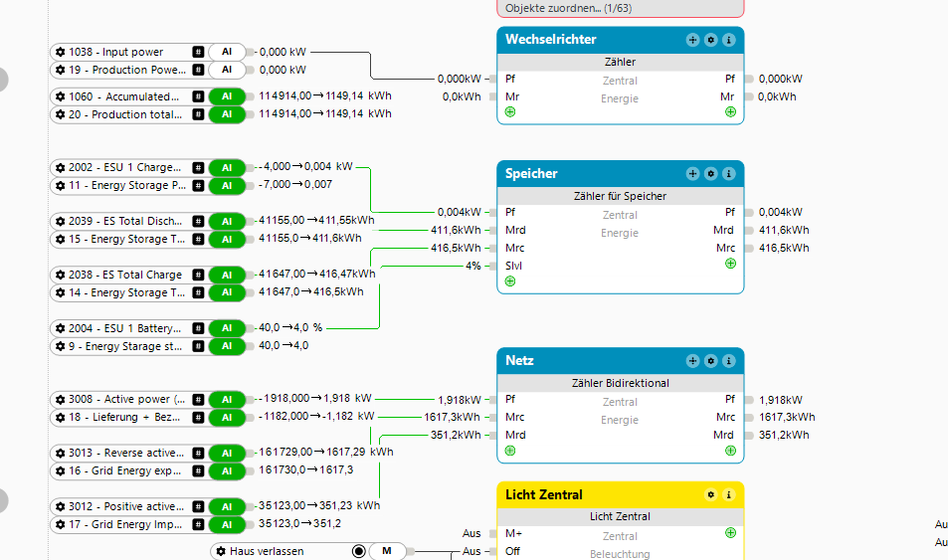This screenshot has width=948, height=560.
Task: Click 'Zähler für Speicher' subtitle
Action: pyautogui.click(x=621, y=196)
